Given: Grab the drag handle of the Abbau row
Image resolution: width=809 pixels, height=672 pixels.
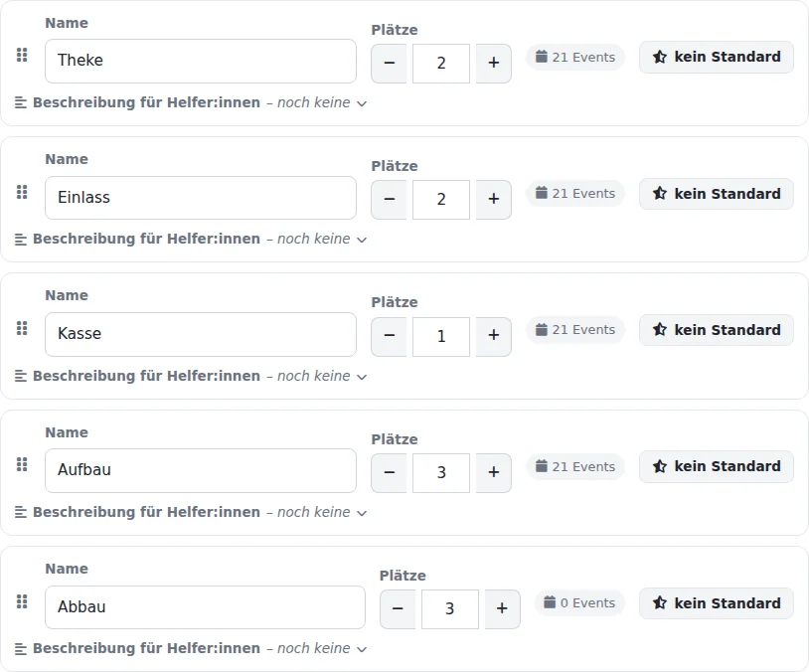Looking at the screenshot, I should (22, 601).
